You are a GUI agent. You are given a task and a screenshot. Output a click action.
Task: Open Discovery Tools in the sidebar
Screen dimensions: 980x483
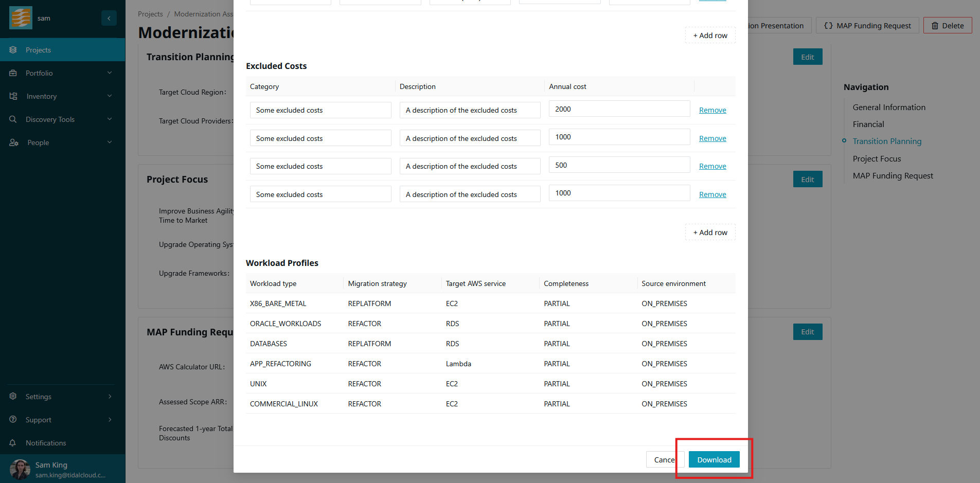click(x=62, y=119)
